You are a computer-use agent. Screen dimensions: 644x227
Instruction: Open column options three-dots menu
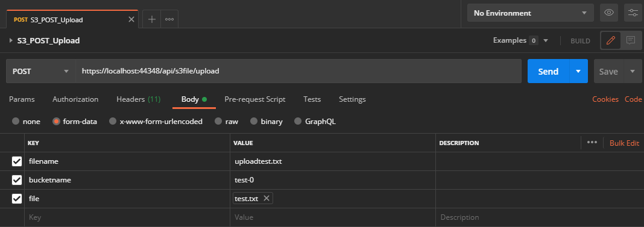tap(592, 143)
